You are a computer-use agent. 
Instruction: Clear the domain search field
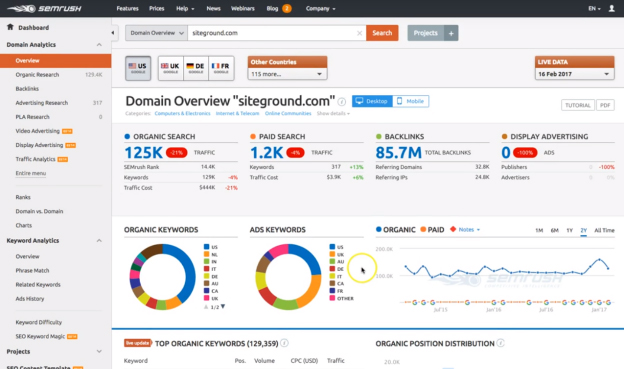(x=359, y=33)
